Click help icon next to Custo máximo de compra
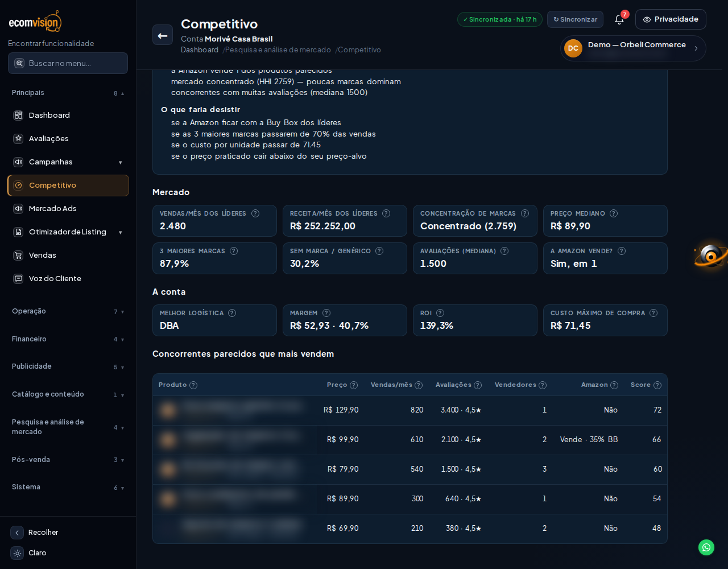This screenshot has height=569, width=728. click(x=653, y=313)
